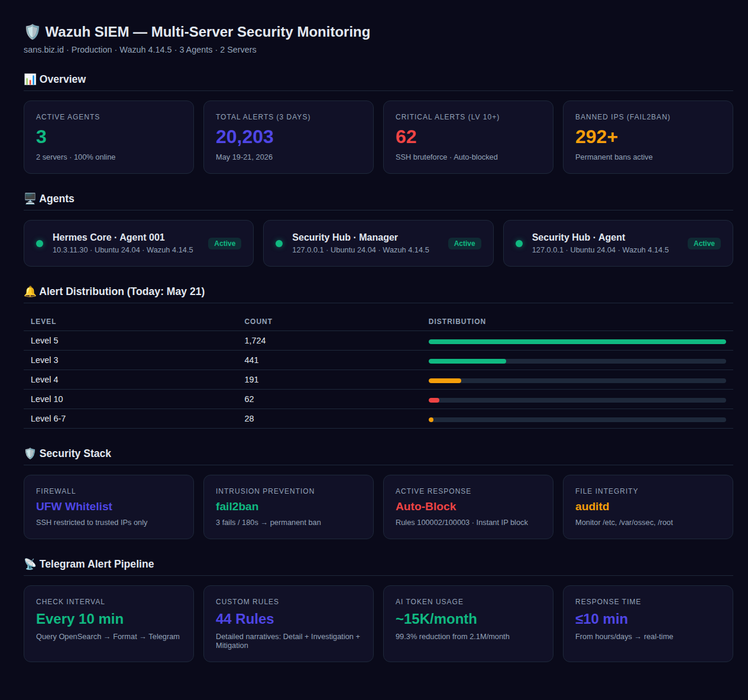Screen dimensions: 748x700
Task: Click the COUNT column header
Action: tap(258, 322)
